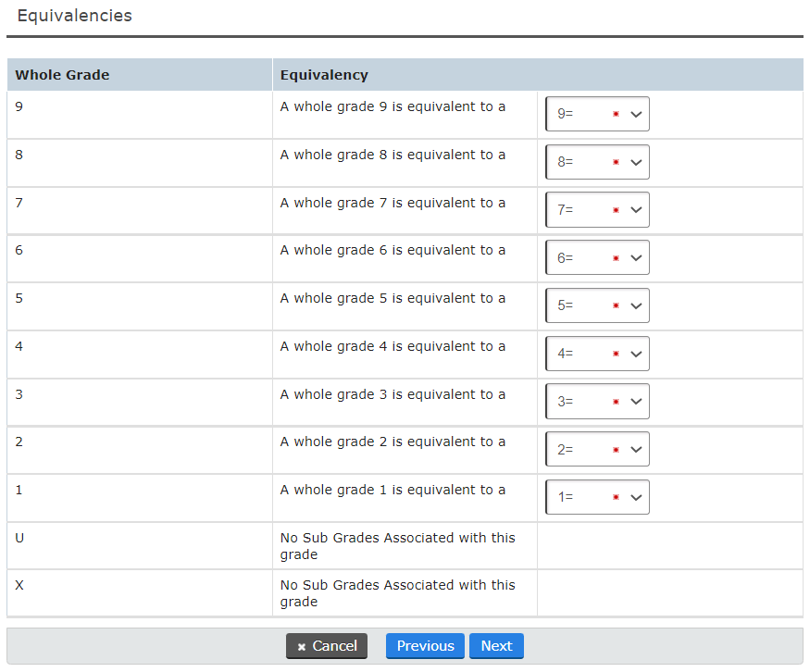Open the grade 8 equivalency dropdown
810x672 pixels.
(x=596, y=161)
